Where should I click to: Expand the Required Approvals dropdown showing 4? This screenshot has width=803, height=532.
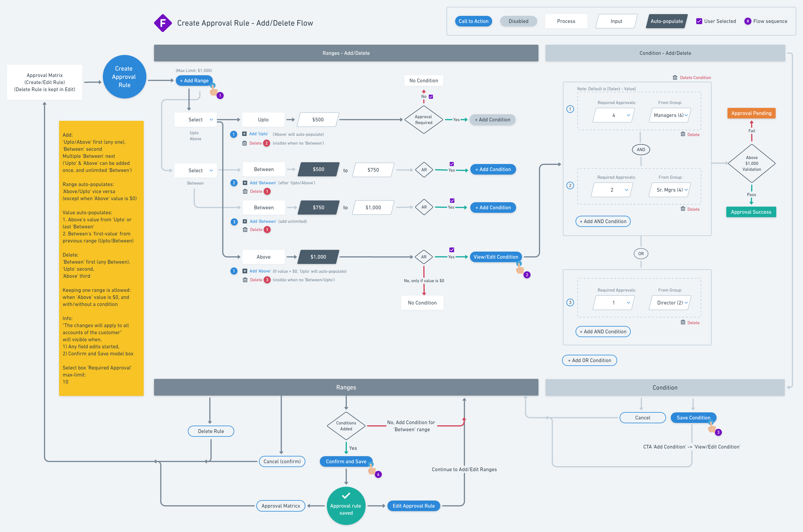click(614, 115)
